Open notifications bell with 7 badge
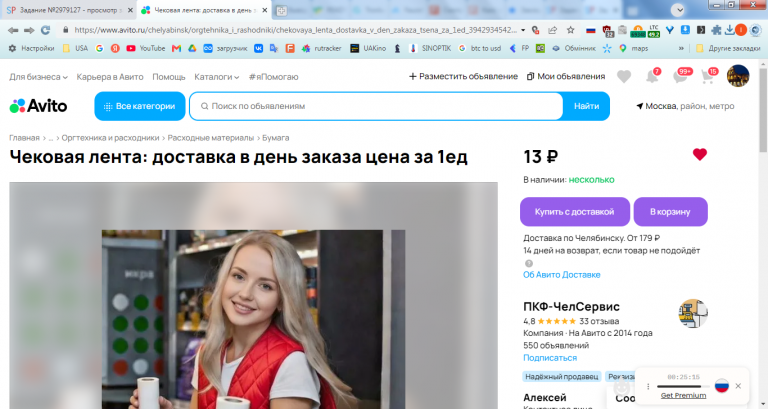768x409 pixels. point(652,76)
